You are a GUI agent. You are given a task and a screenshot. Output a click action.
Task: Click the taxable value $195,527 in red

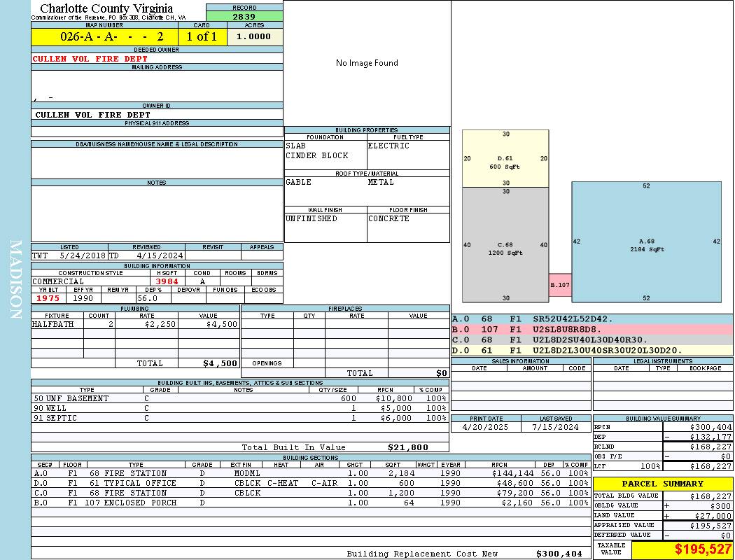(703, 549)
